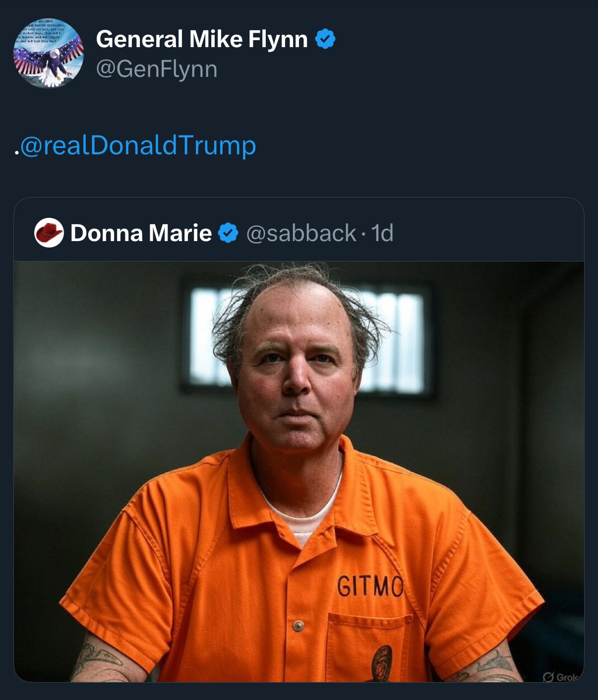
Task: Click the Grok watermark icon on image
Action: click(x=548, y=677)
